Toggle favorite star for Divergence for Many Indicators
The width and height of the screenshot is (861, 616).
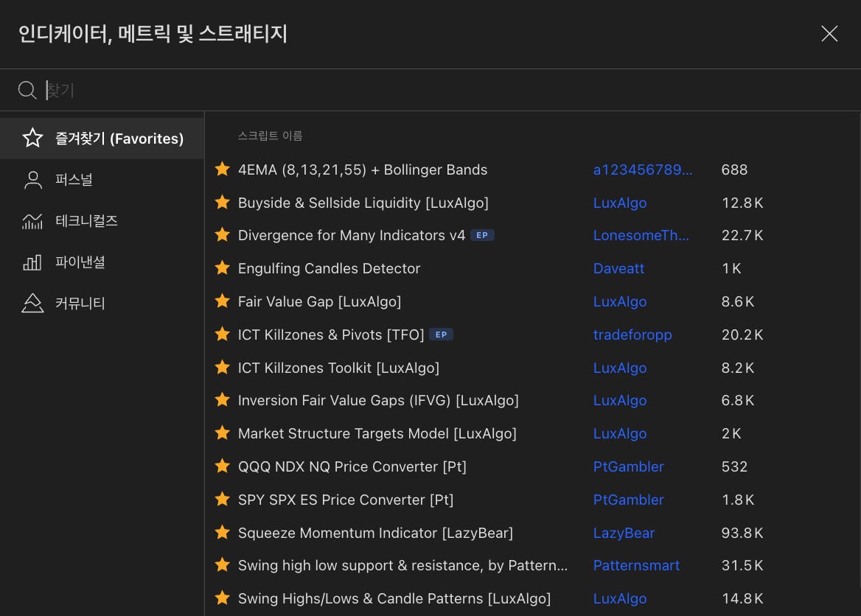pyautogui.click(x=223, y=235)
